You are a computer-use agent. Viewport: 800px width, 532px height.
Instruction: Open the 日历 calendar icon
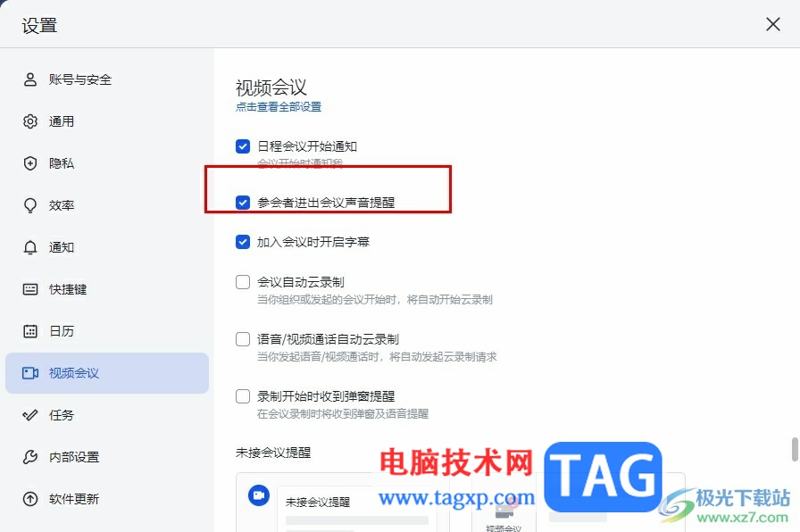pyautogui.click(x=30, y=331)
